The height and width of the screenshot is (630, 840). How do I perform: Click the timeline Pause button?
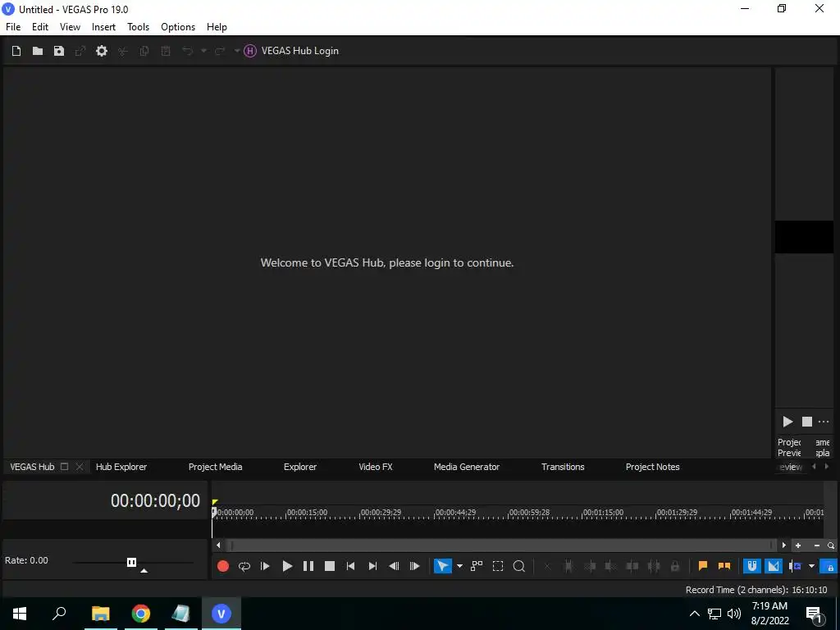point(308,566)
